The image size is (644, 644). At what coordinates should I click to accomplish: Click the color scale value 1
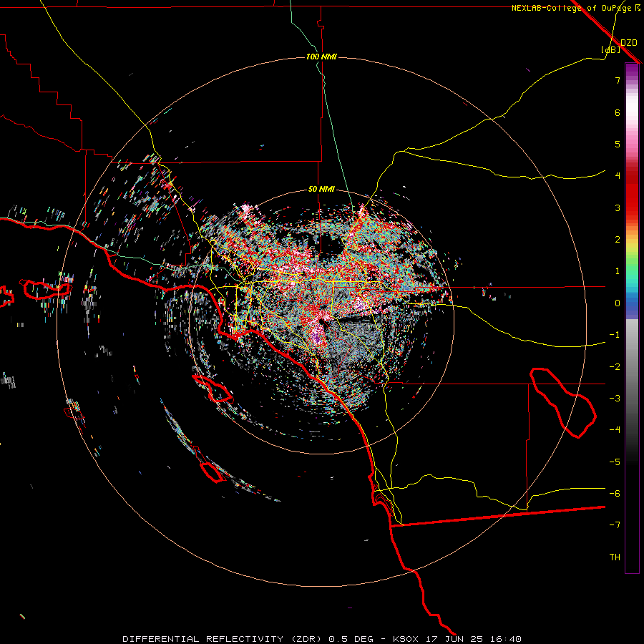click(618, 271)
